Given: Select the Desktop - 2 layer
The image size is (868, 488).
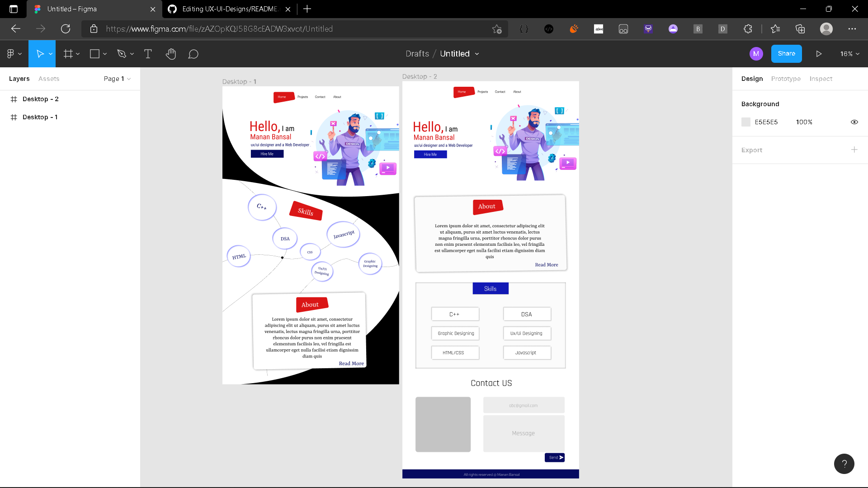Looking at the screenshot, I should 40,99.
